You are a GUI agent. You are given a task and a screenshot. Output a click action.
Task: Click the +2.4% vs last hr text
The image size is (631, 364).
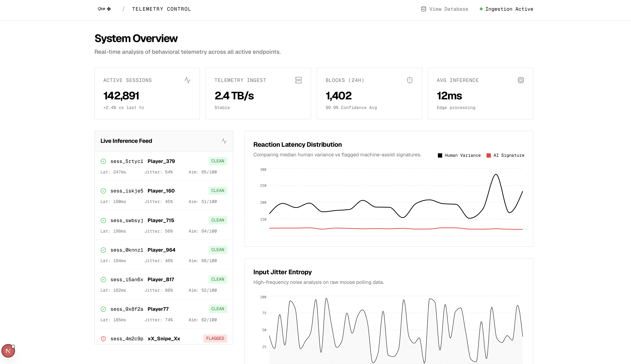tap(124, 108)
